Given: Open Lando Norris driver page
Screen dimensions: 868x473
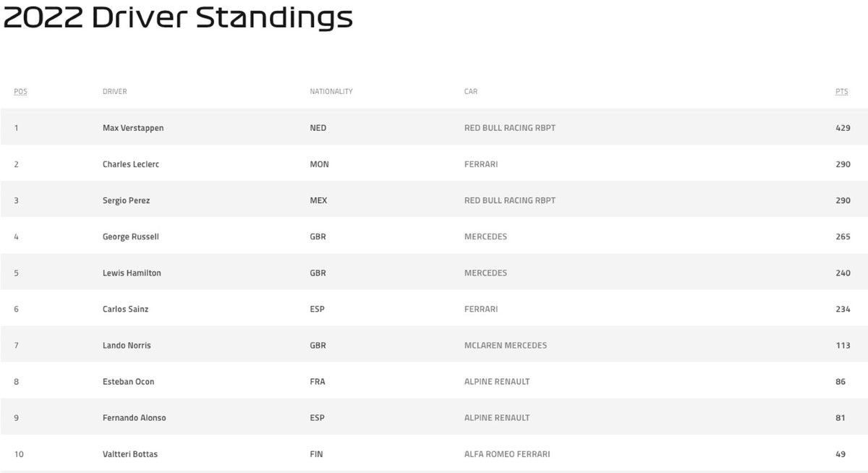Looking at the screenshot, I should coord(127,345).
